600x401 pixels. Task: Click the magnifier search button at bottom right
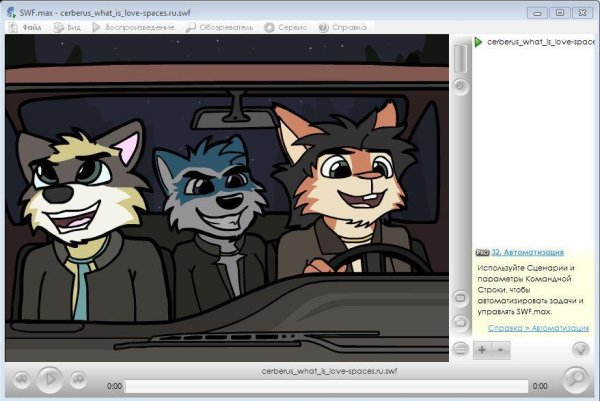(576, 379)
